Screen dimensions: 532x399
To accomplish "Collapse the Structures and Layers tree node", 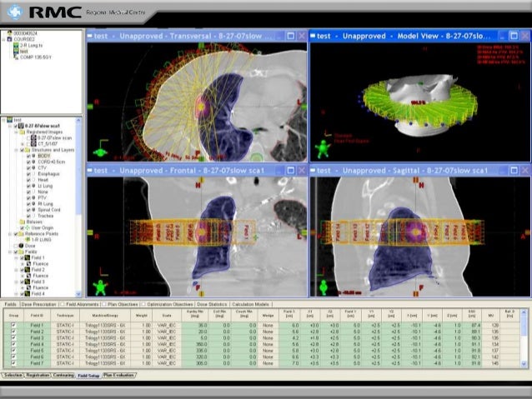I will click(15, 149).
